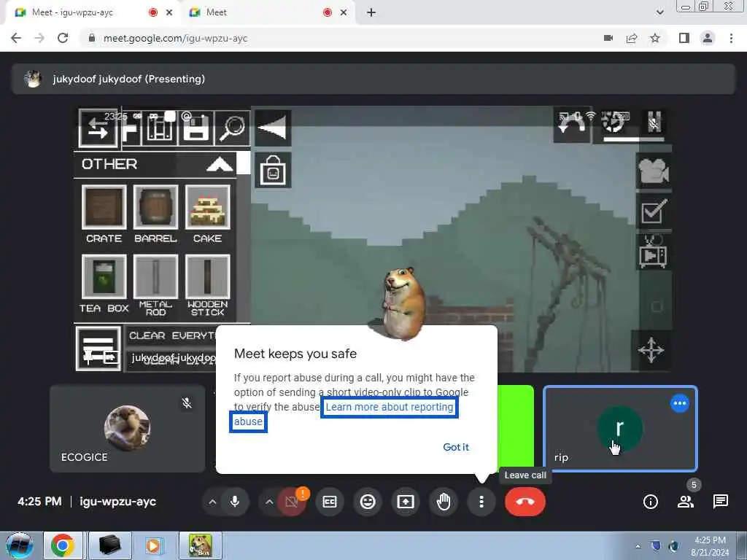The image size is (747, 560).
Task: Reload the Meet page
Action: coord(63,38)
